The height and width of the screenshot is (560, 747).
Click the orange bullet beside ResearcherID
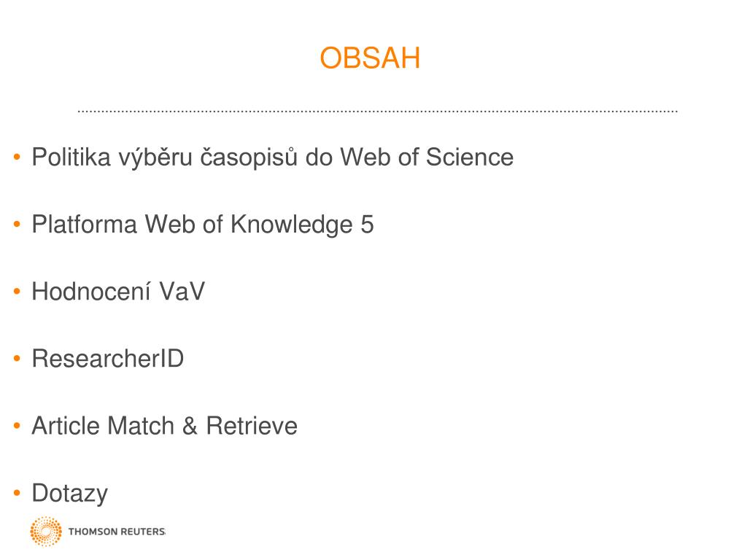pyautogui.click(x=18, y=358)
